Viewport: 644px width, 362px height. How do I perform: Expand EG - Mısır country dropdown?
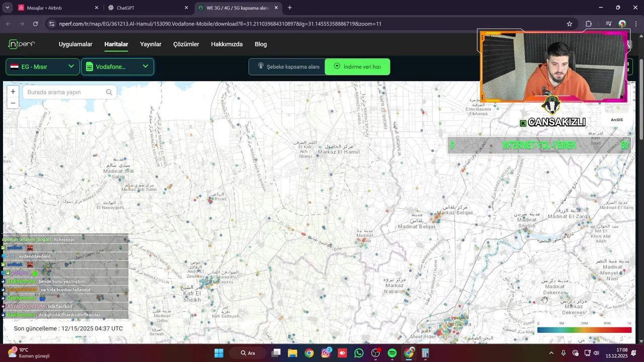click(x=43, y=66)
